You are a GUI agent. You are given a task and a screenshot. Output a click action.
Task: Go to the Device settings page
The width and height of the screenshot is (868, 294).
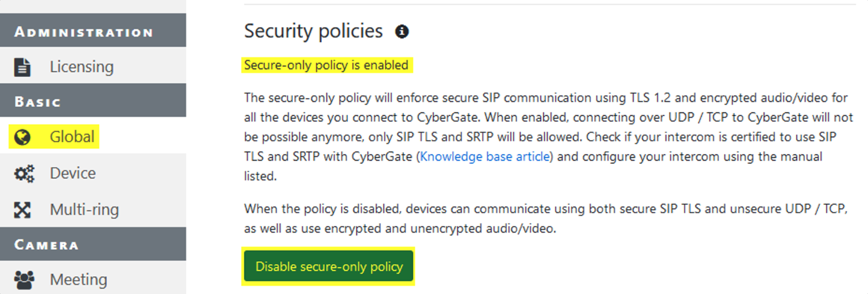point(73,174)
